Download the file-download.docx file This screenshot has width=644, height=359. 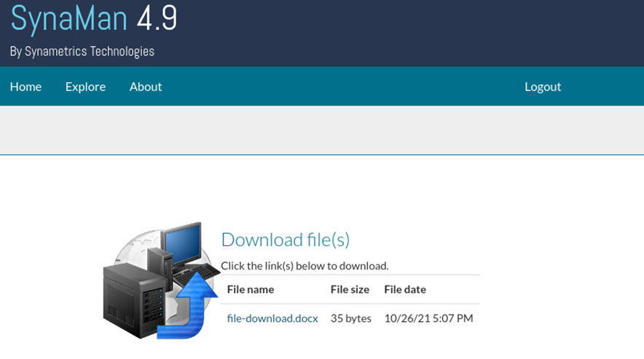[272, 318]
